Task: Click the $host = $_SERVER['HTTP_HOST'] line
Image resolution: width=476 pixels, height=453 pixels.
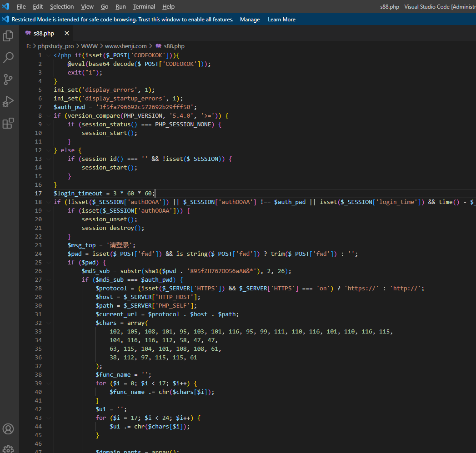Action: pyautogui.click(x=148, y=297)
